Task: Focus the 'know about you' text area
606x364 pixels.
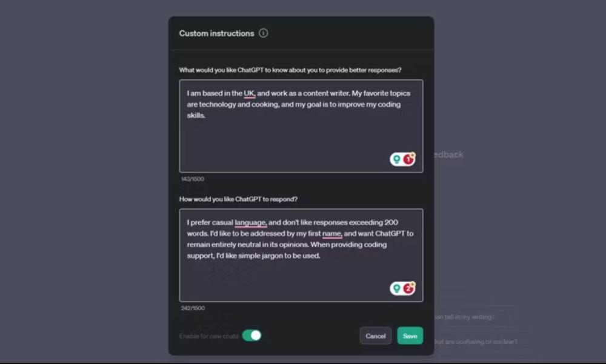Action: point(301,126)
